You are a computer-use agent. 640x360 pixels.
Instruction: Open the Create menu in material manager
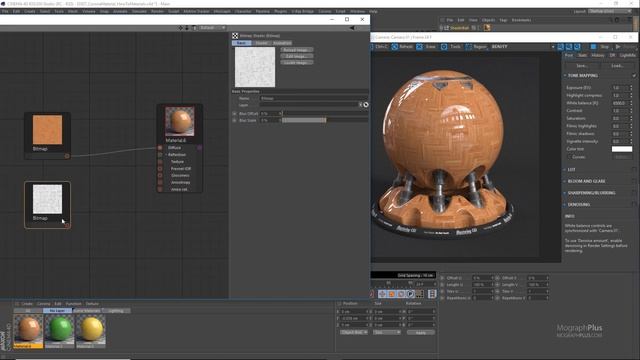[x=27, y=304]
